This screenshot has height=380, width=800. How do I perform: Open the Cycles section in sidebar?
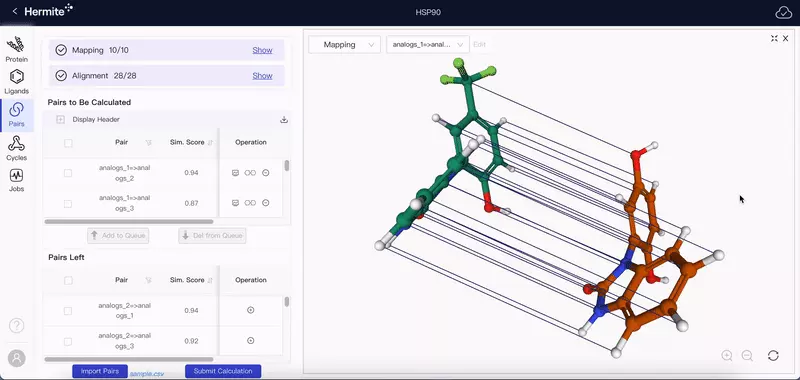16,148
